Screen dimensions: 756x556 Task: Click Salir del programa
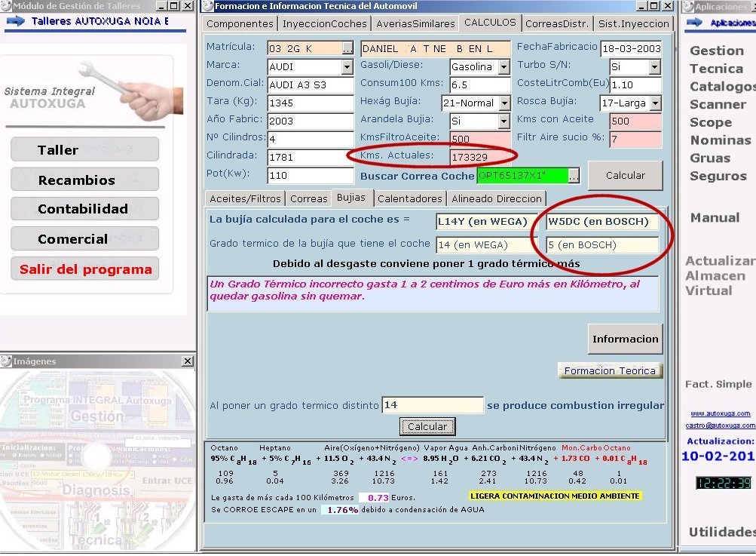85,269
